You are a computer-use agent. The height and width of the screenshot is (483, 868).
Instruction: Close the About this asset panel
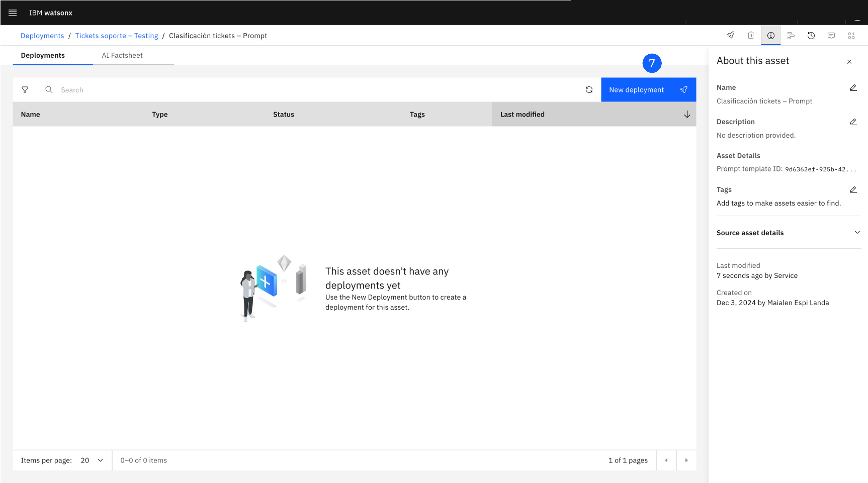(849, 62)
